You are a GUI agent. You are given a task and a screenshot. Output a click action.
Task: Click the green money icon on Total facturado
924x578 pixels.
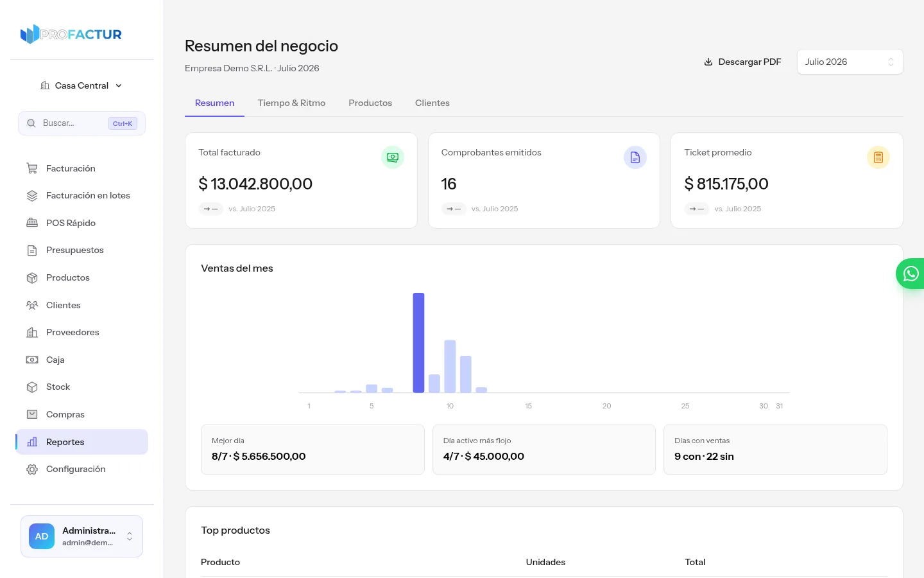393,157
